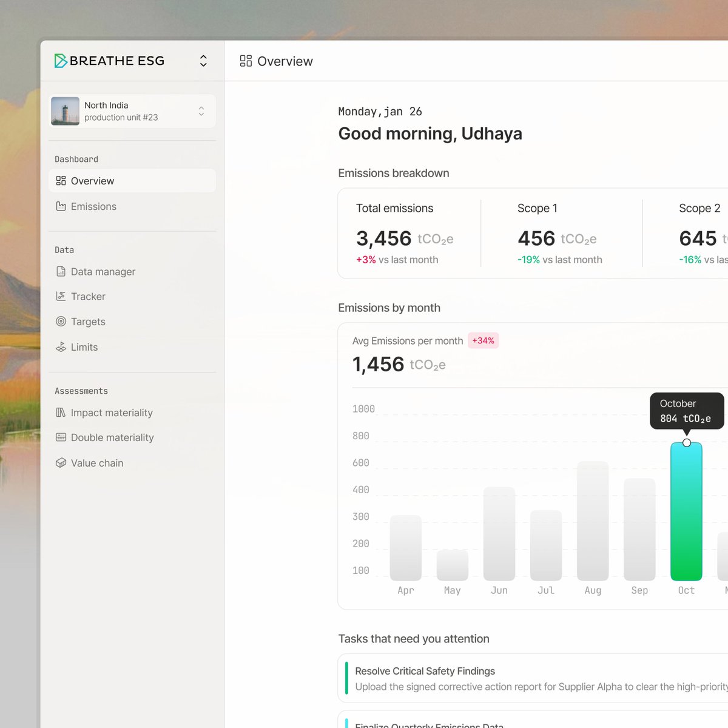This screenshot has width=728, height=728.
Task: Click the Limits icon in sidebar
Action: tap(61, 347)
